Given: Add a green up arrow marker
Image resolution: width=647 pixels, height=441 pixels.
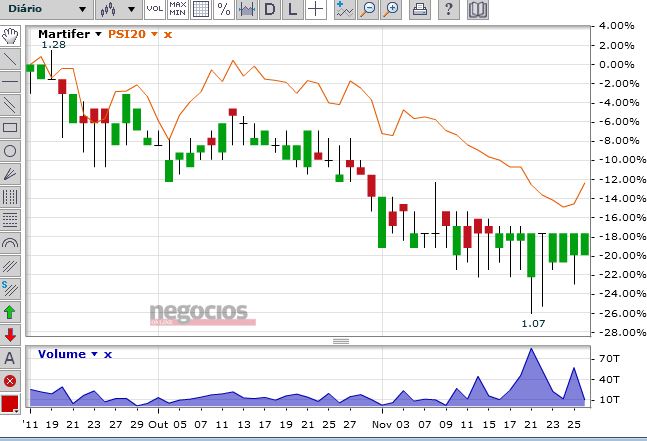Looking at the screenshot, I should [x=10, y=312].
